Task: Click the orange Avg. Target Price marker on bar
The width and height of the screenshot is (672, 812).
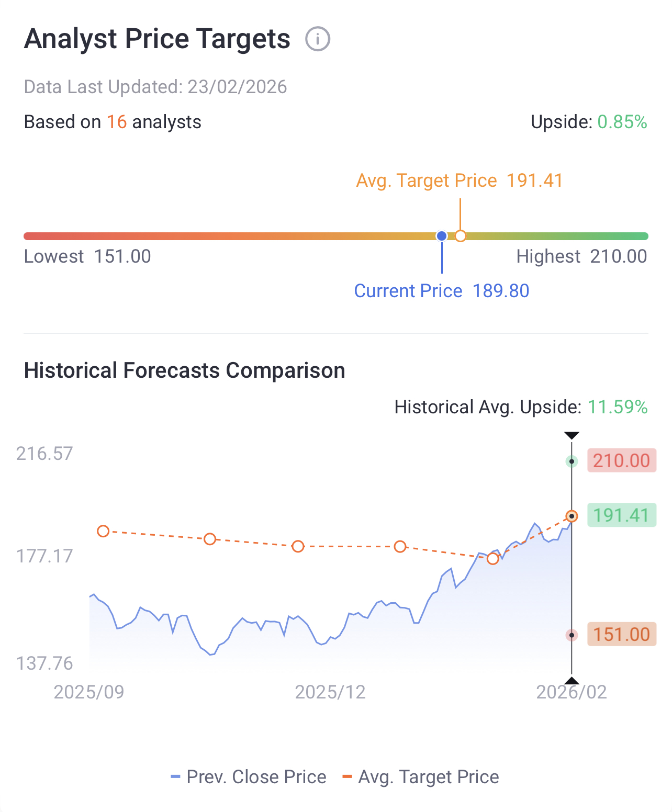Action: coord(461,236)
